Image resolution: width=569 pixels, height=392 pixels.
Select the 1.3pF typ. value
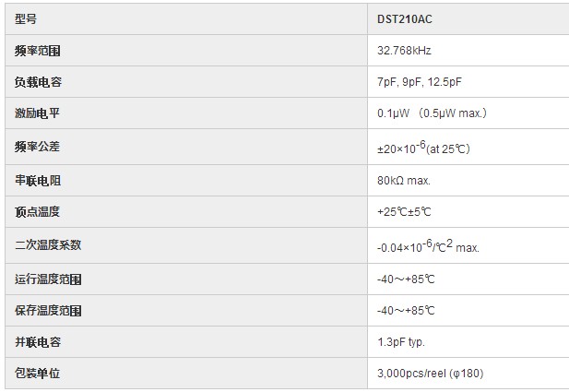401,342
